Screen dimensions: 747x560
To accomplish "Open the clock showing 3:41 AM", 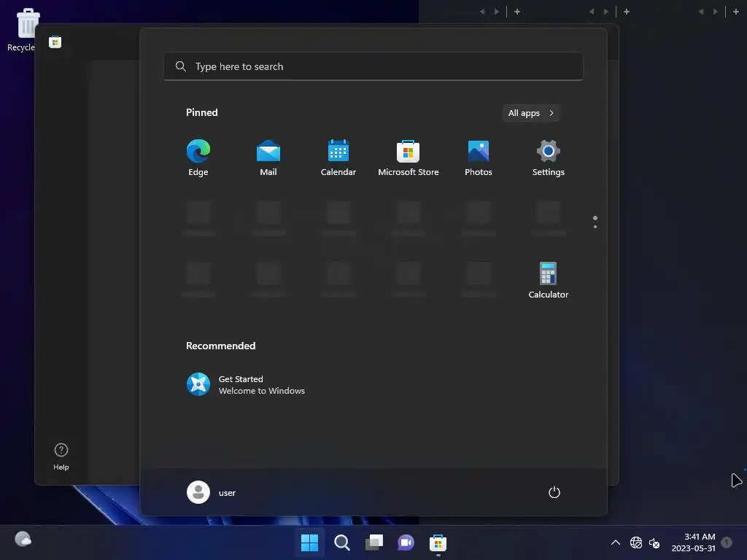I will click(x=694, y=542).
